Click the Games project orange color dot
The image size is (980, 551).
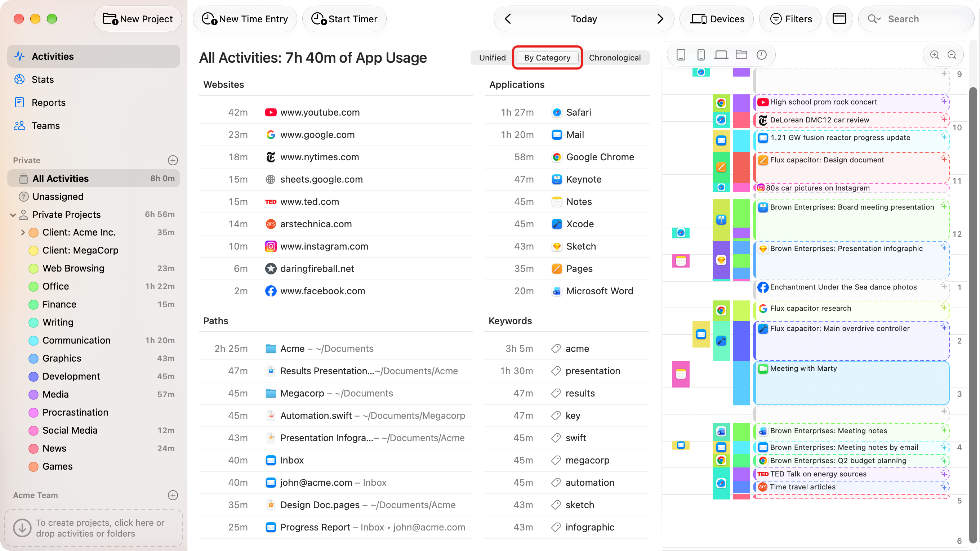tap(34, 466)
